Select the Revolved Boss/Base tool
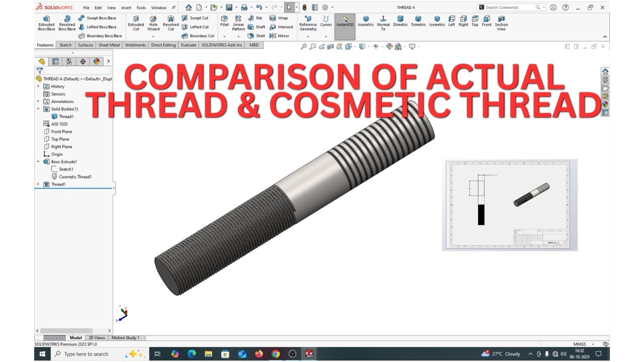Image resolution: width=644 pixels, height=362 pixels. tap(67, 23)
